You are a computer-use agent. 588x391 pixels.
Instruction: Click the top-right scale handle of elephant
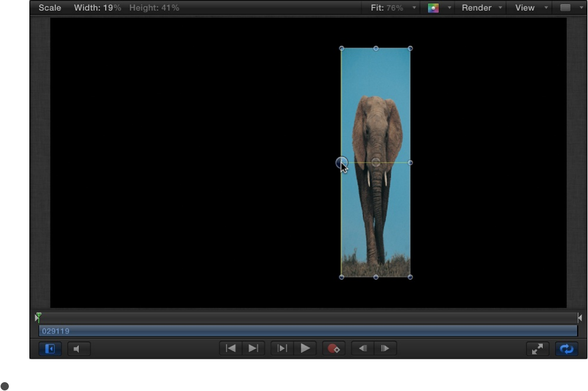[x=410, y=48]
